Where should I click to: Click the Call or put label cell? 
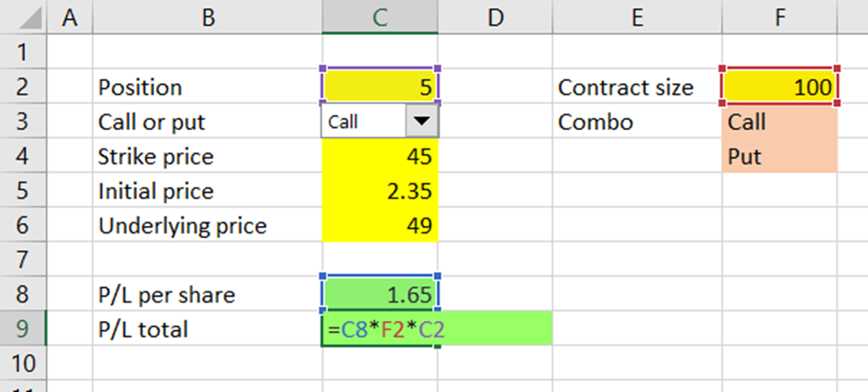208,121
